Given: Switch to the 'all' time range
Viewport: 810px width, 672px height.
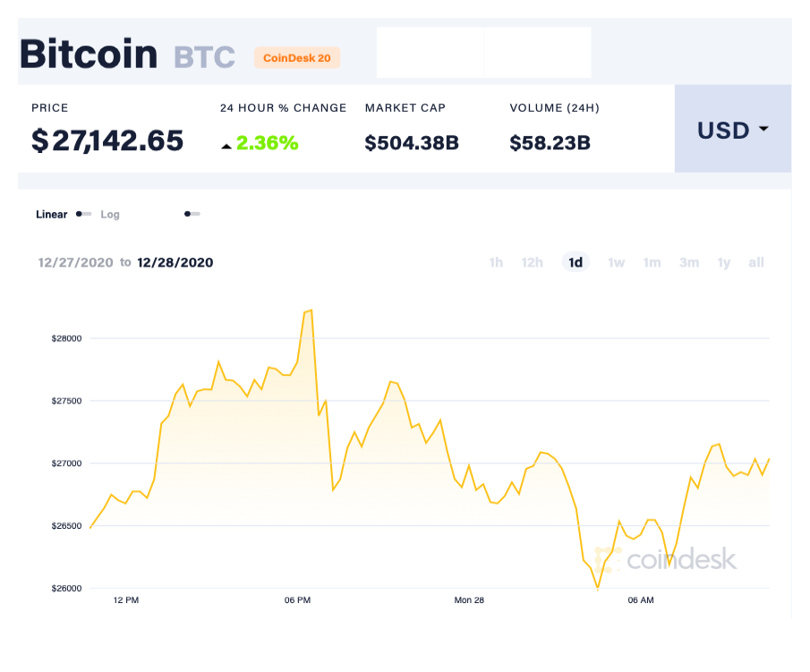Looking at the screenshot, I should pos(756,262).
